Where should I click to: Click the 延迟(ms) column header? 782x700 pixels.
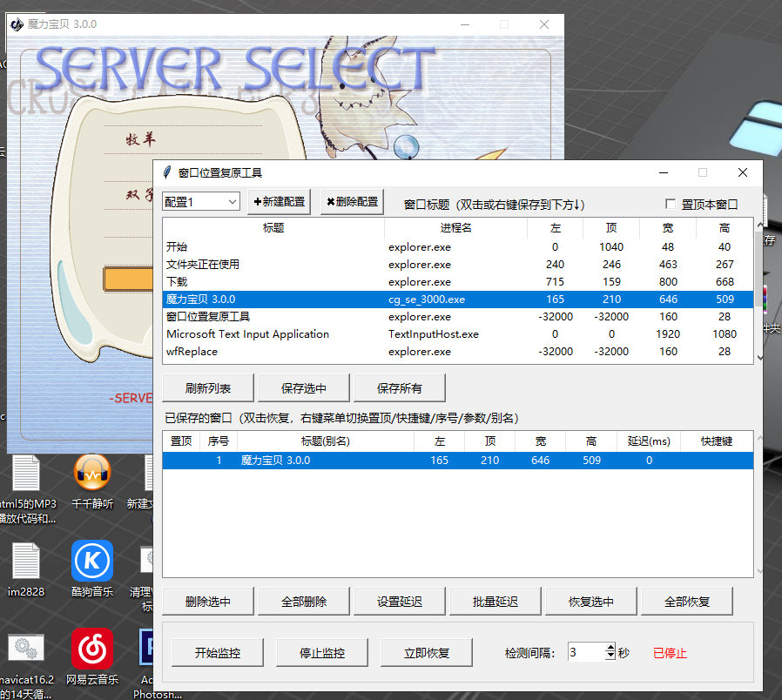click(649, 441)
